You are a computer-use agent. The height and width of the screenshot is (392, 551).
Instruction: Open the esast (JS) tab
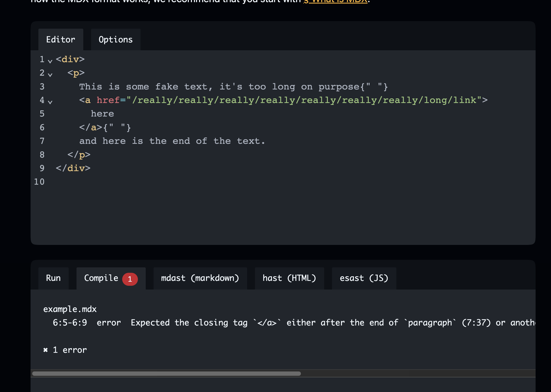pyautogui.click(x=364, y=278)
